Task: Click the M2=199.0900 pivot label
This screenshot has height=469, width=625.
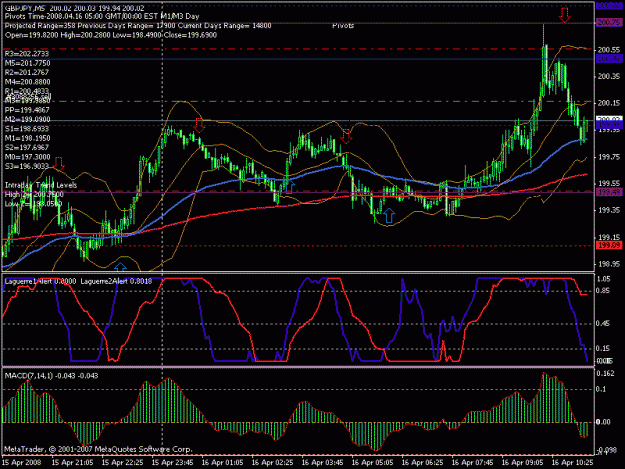Action: click(28, 120)
